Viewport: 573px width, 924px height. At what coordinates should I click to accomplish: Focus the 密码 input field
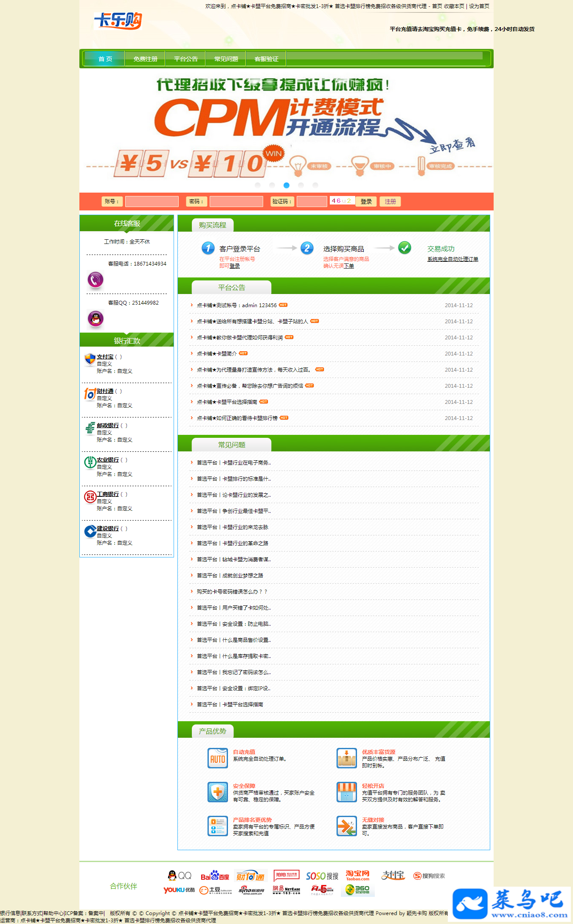tap(236, 202)
